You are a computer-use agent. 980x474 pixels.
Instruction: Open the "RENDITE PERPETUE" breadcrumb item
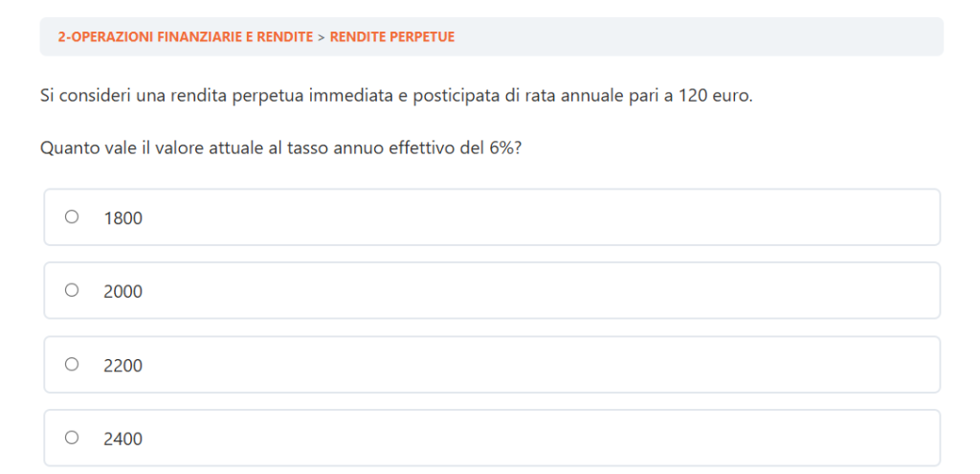(392, 37)
